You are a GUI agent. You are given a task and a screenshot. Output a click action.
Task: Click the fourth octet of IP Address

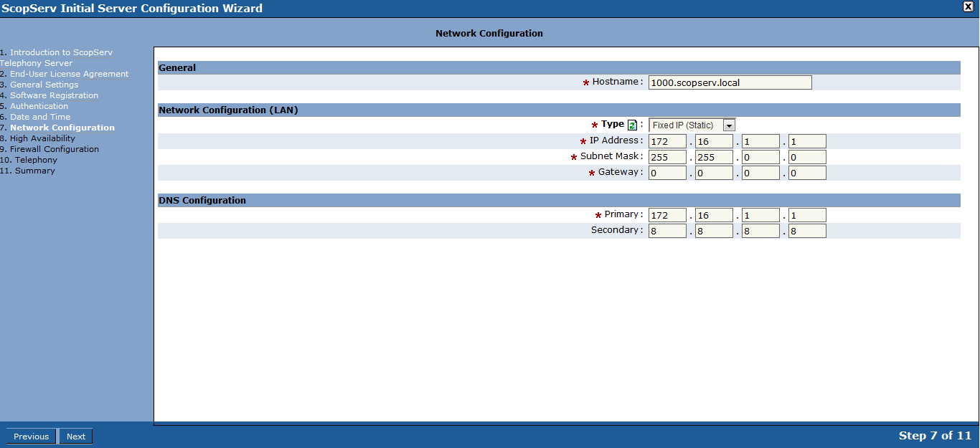point(807,141)
